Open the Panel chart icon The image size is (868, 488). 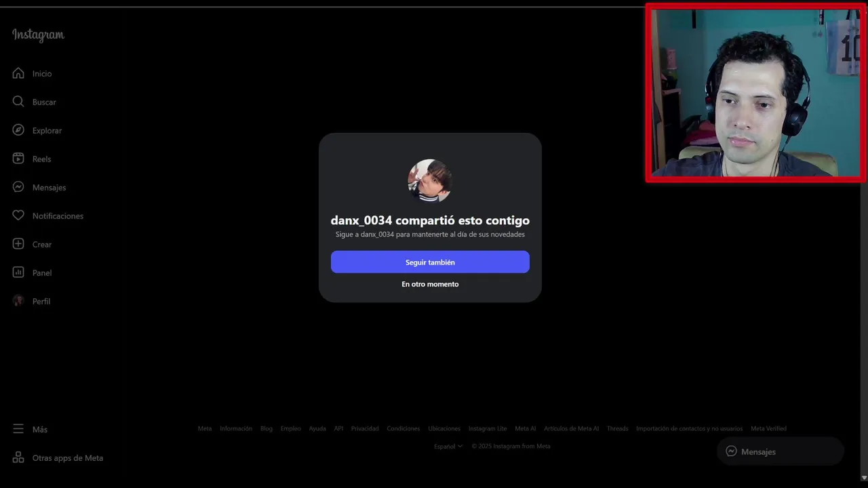click(x=18, y=272)
